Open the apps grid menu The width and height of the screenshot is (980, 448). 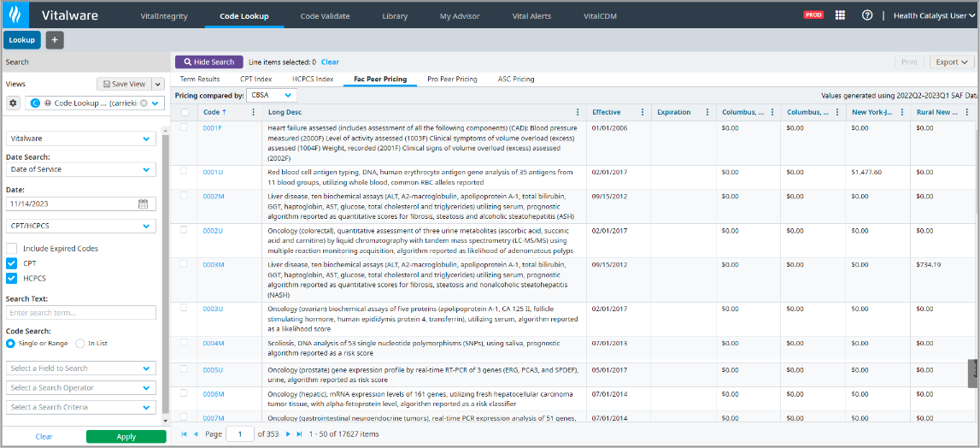pyautogui.click(x=841, y=15)
